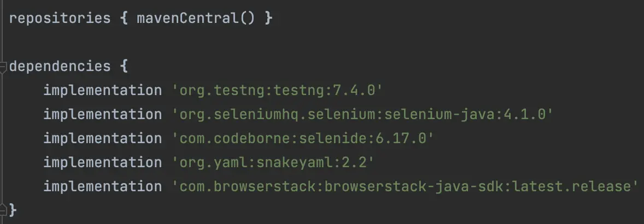This screenshot has width=644, height=224.
Task: Click the opening brace after repositories
Action: (123, 18)
